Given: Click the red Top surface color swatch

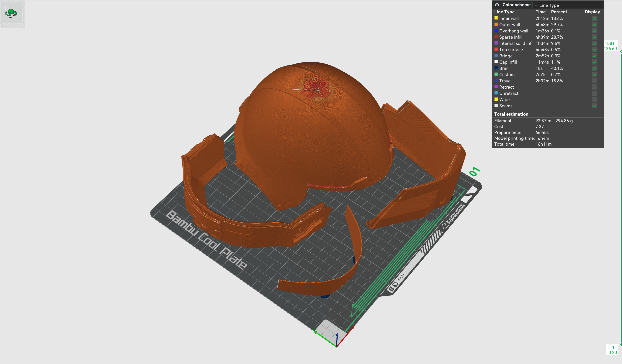Looking at the screenshot, I should pyautogui.click(x=496, y=49).
